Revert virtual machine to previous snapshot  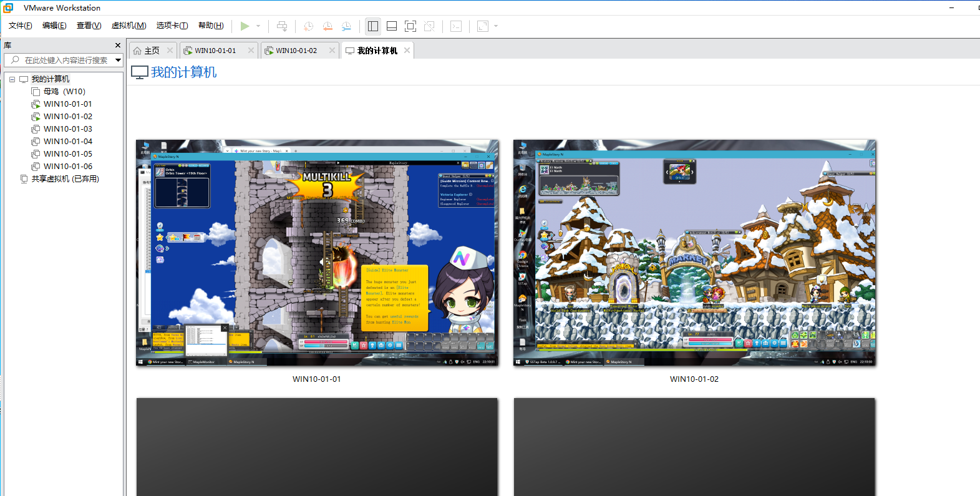pyautogui.click(x=327, y=26)
